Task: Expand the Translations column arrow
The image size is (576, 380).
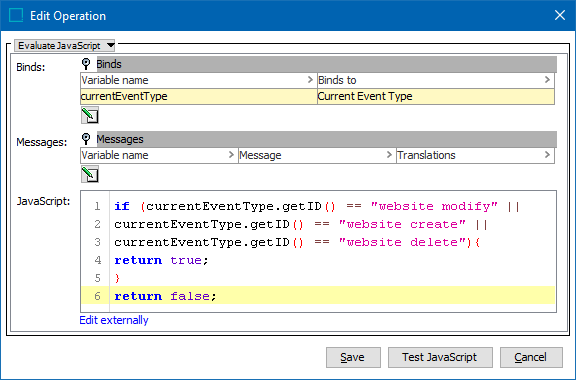Action: [x=547, y=155]
